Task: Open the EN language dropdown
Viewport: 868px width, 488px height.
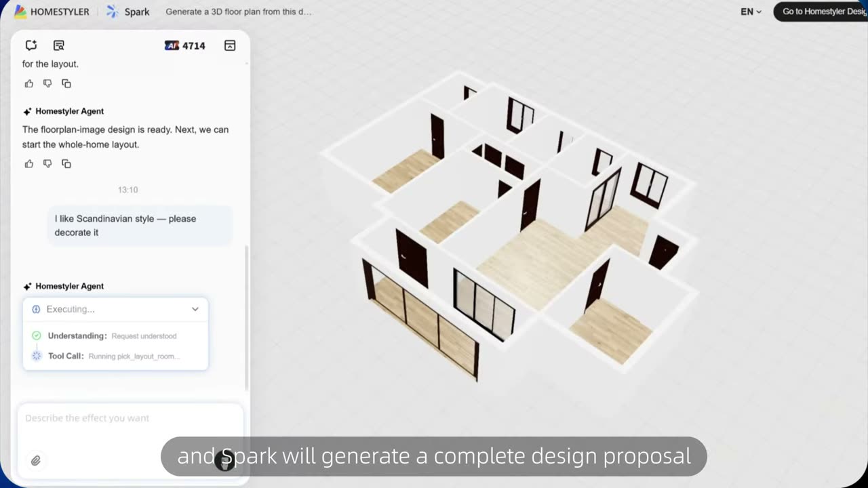Action: click(751, 12)
